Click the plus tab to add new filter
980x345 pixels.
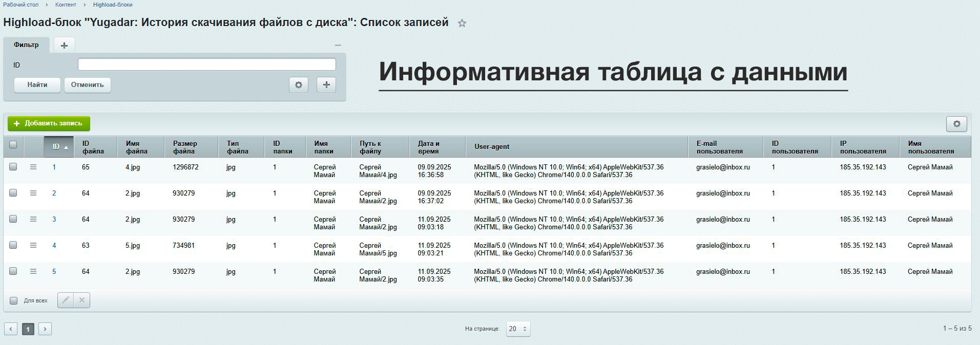coord(64,46)
